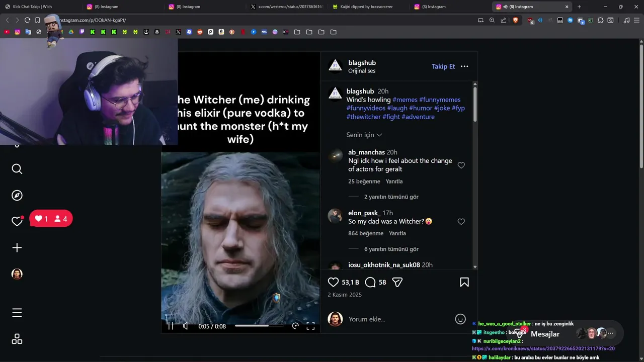Open the hamburger More menu in sidebar

pos(17,313)
